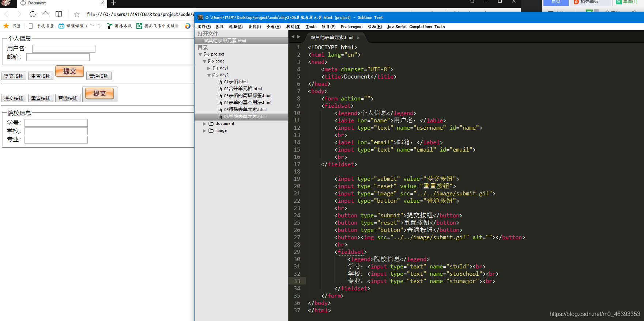This screenshot has width=644, height=321.
Task: Switch to 06其他表单元素.html editor tab
Action: click(x=332, y=38)
